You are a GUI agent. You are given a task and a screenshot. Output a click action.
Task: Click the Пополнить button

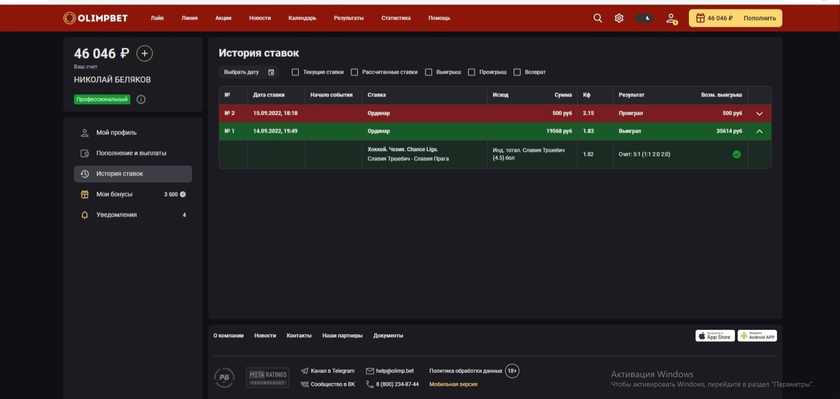point(759,18)
